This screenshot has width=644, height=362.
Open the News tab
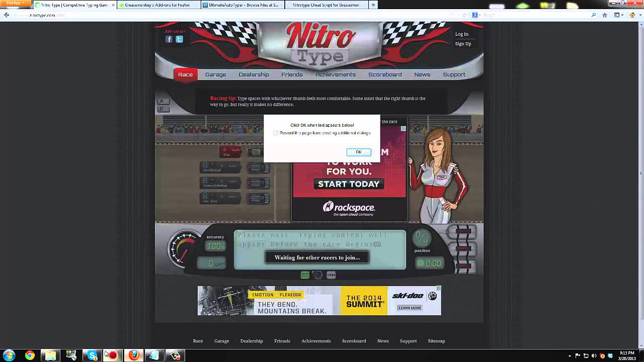pos(422,74)
